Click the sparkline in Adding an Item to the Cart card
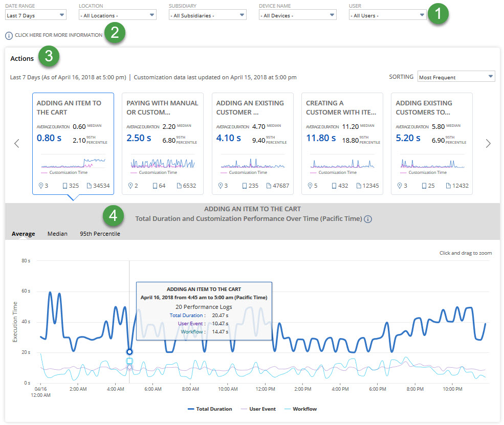This screenshot has width=504, height=425. click(x=73, y=163)
